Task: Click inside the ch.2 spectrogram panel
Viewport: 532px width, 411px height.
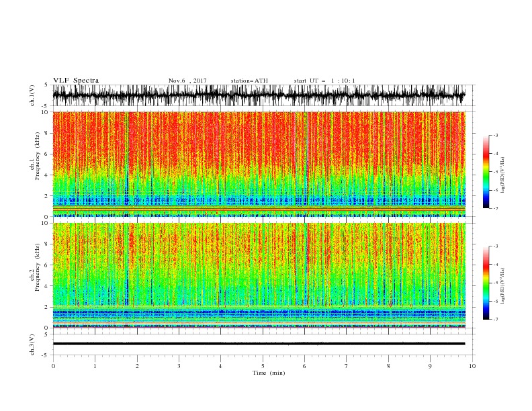Action: (259, 275)
